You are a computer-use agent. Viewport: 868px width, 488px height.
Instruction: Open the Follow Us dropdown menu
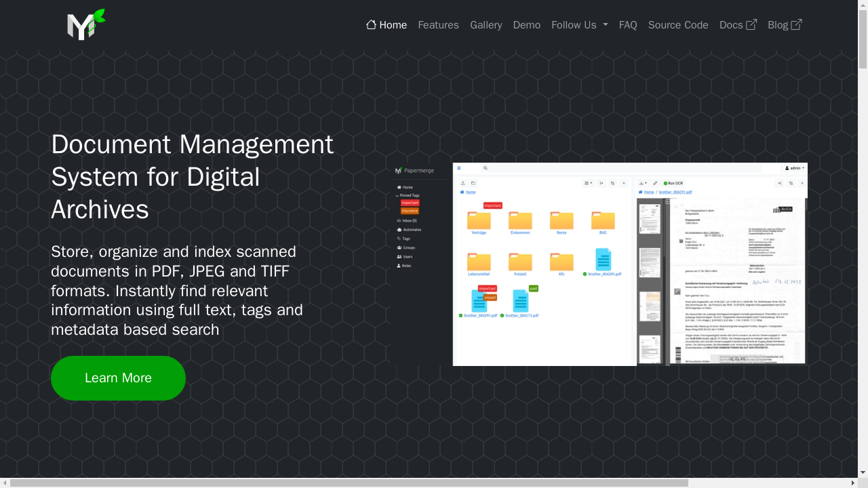pyautogui.click(x=579, y=25)
